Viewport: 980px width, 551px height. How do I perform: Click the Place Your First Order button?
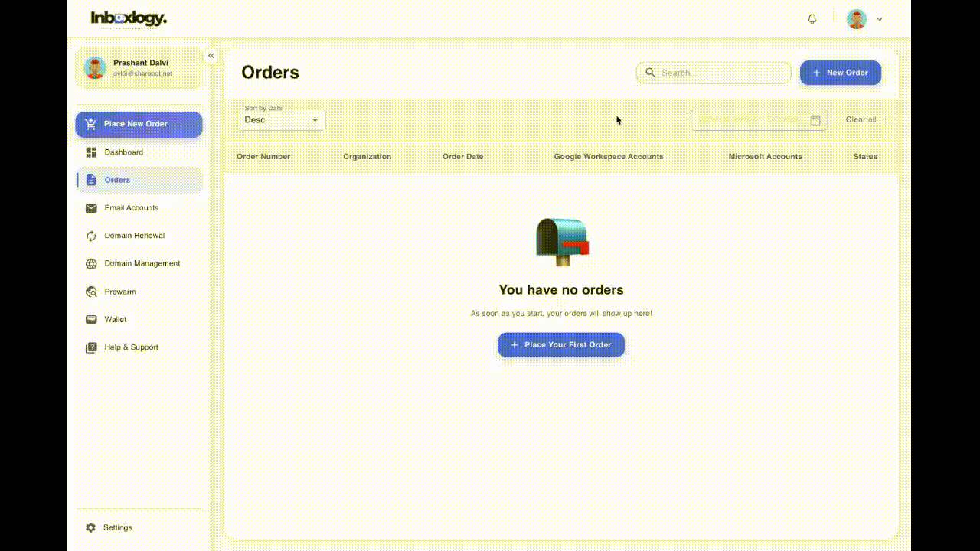coord(561,344)
